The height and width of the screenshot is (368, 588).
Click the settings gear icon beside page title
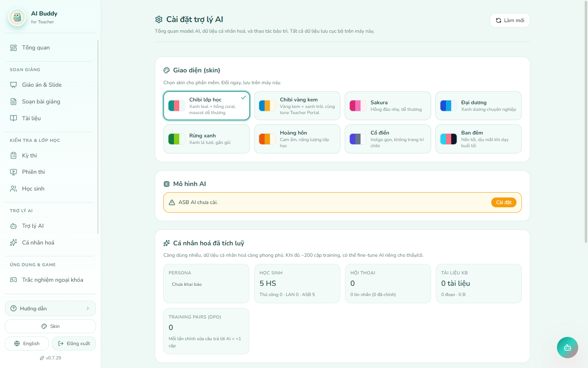[159, 20]
